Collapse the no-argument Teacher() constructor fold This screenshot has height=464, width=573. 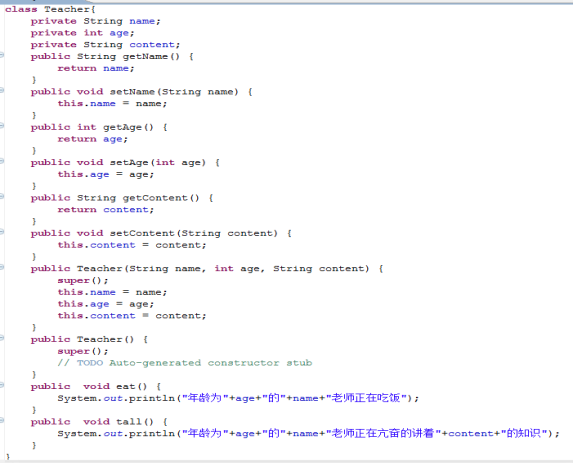pos(1,338)
